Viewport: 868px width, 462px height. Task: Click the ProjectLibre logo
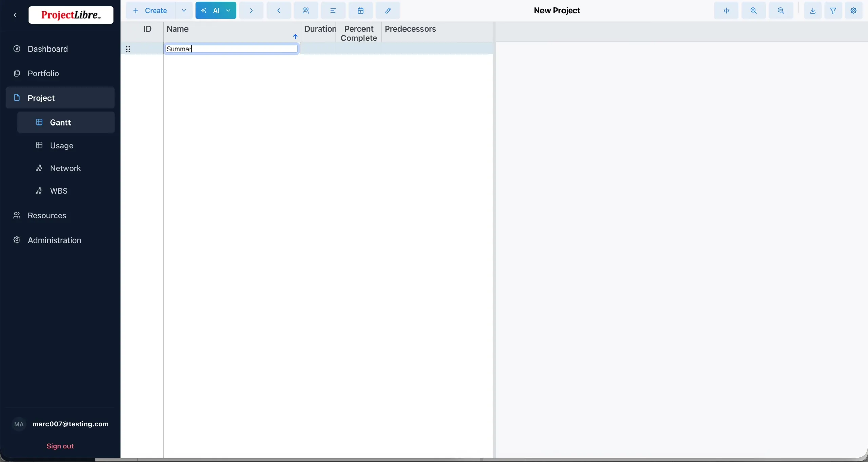[x=71, y=15]
